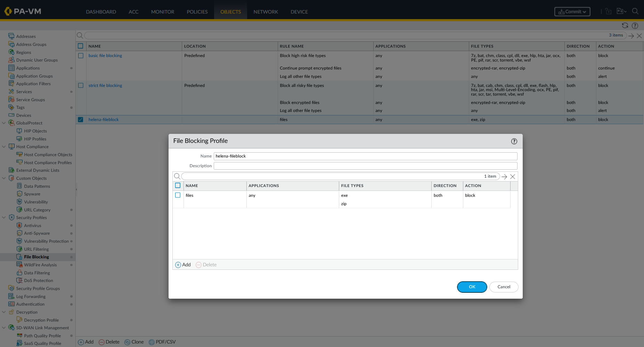
Task: Collapse the Decryption tree node
Action: click(4, 312)
